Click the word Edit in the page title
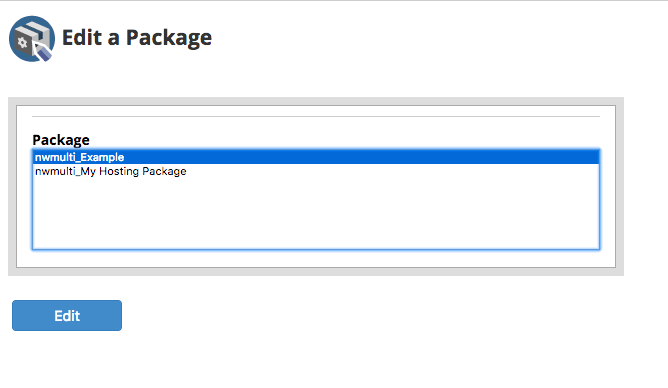This screenshot has height=388, width=668. (x=82, y=37)
